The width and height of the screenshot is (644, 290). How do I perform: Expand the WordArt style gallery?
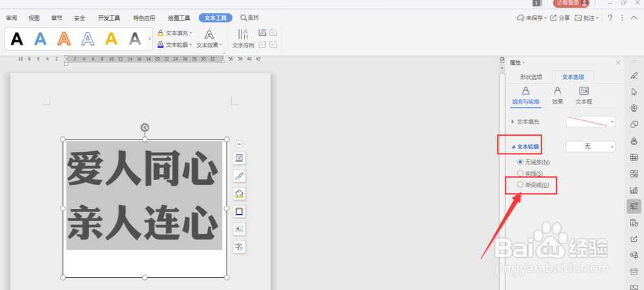tap(149, 39)
